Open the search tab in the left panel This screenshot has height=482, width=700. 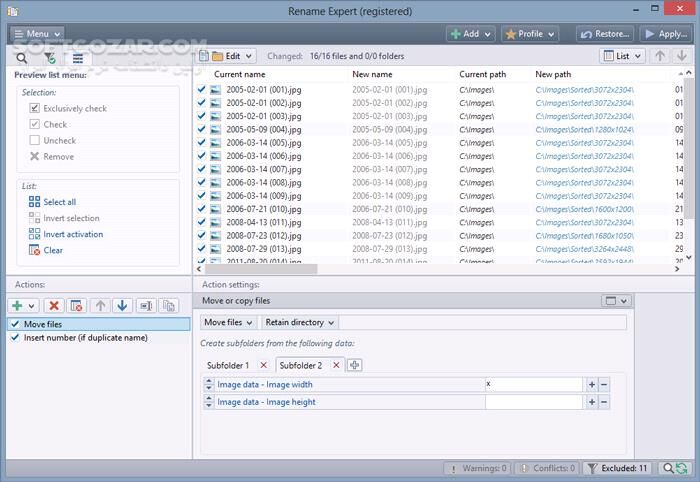click(21, 58)
